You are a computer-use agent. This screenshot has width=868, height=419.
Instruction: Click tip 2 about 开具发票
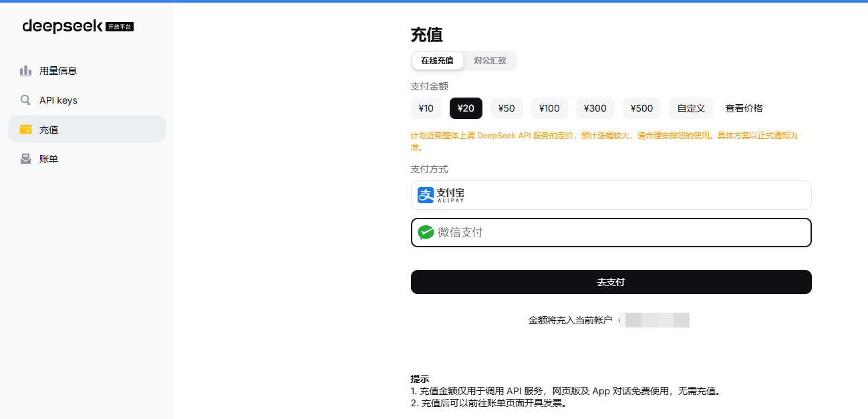pos(488,403)
